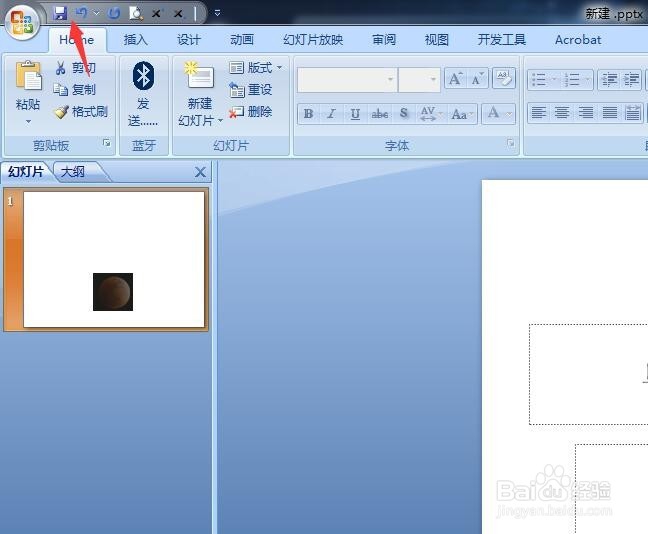The width and height of the screenshot is (648, 534).
Task: Open the Acrobat ribbon tab
Action: click(578, 40)
